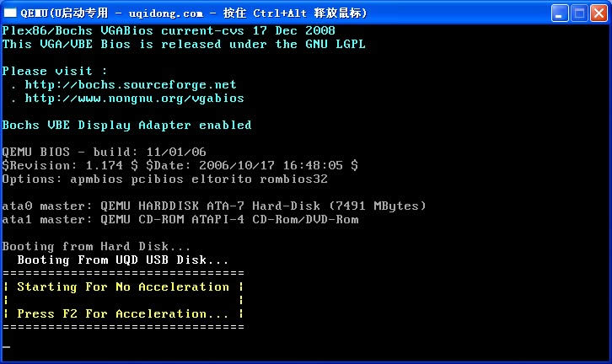Screen dimensions: 612x364
Task: Click the QEMU window icon in title bar
Action: pyautogui.click(x=10, y=13)
